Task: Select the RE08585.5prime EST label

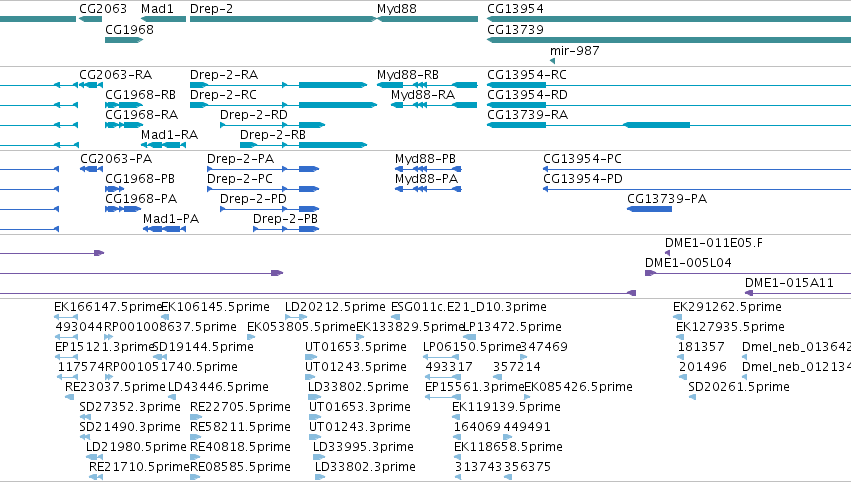Action: (240, 468)
